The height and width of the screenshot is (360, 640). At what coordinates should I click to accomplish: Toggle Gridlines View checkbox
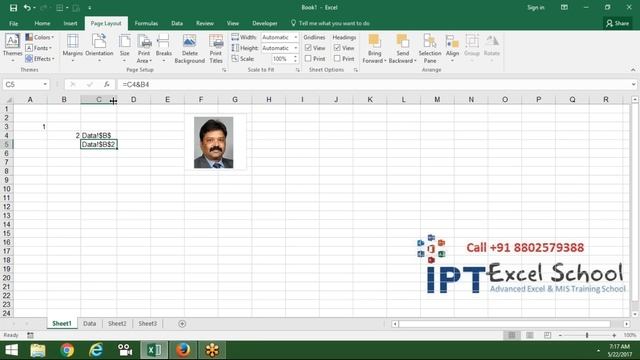point(308,48)
